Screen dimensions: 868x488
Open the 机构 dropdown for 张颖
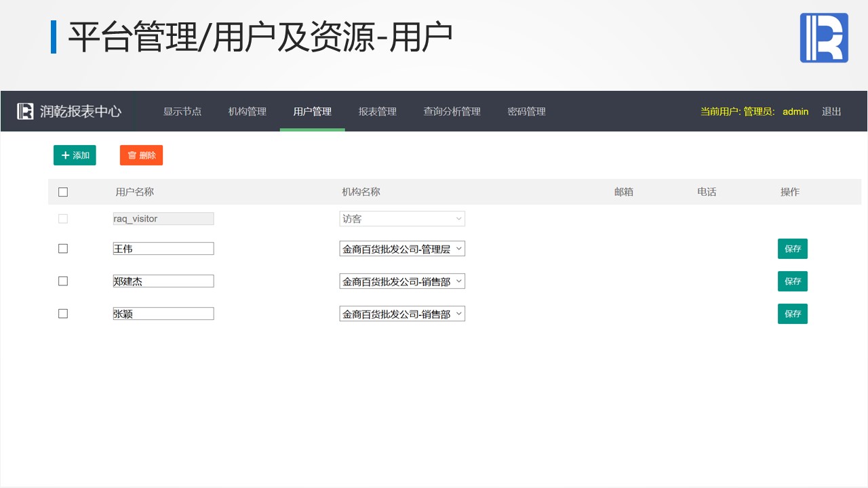(x=402, y=314)
